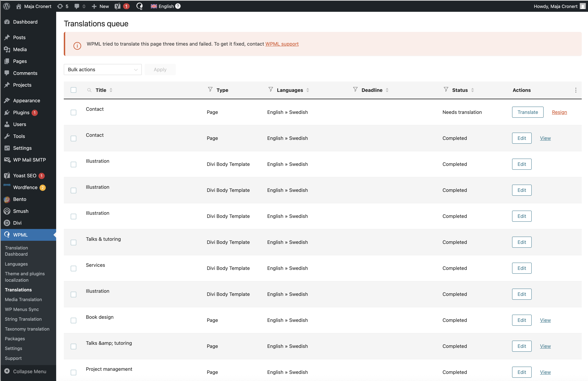The height and width of the screenshot is (381, 588).
Task: Click the updates refresh icon in admin bar
Action: (x=60, y=6)
